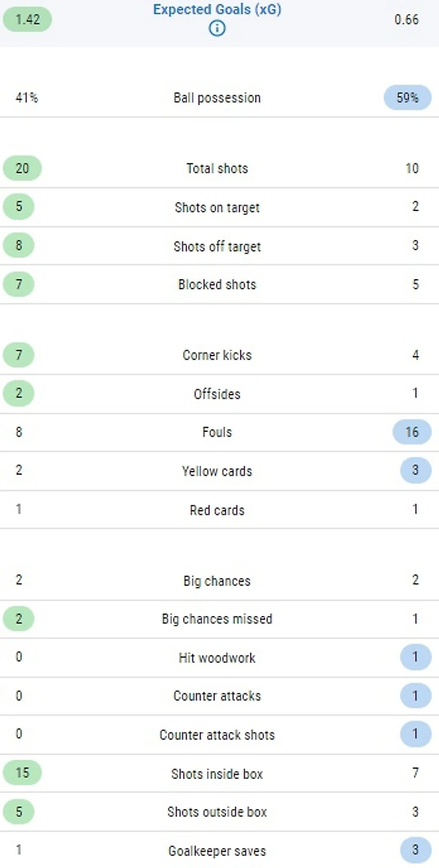Click the 0.66 expected goals value
The height and width of the screenshot is (868, 439).
407,19
